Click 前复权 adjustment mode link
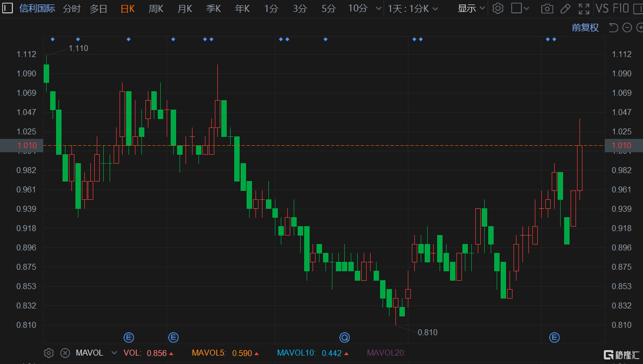 click(x=585, y=28)
